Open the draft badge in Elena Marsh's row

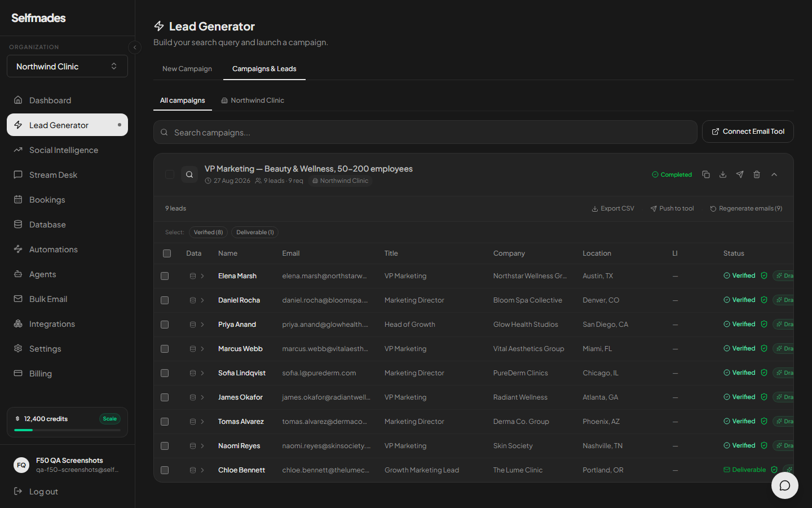784,276
